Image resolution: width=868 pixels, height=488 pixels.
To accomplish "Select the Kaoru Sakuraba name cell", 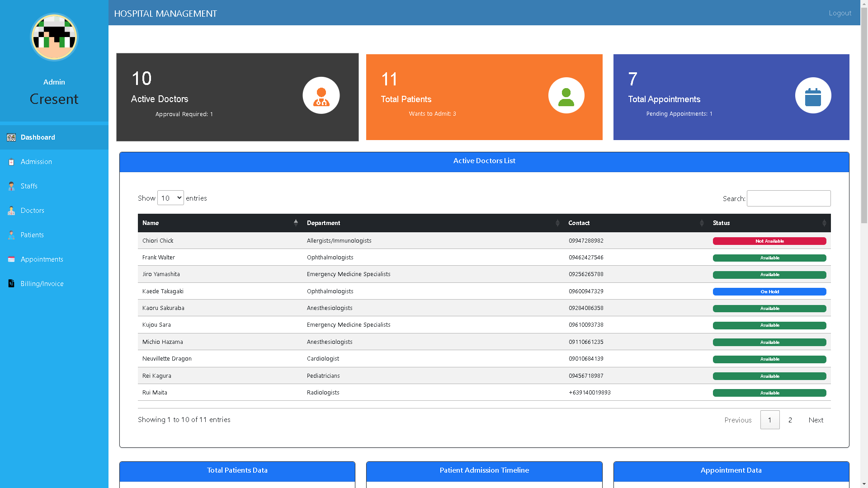I will (x=220, y=308).
